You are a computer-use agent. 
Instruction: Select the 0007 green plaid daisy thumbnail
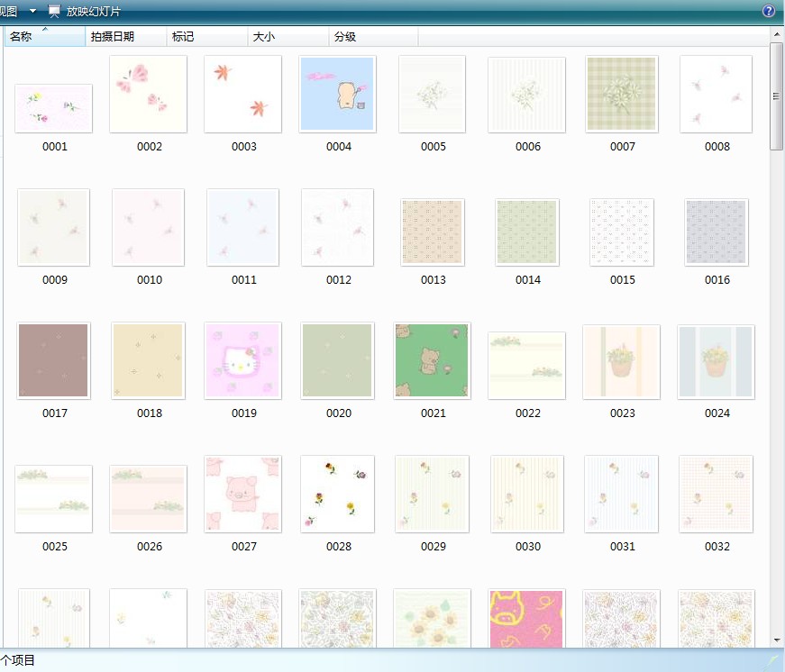click(x=621, y=94)
